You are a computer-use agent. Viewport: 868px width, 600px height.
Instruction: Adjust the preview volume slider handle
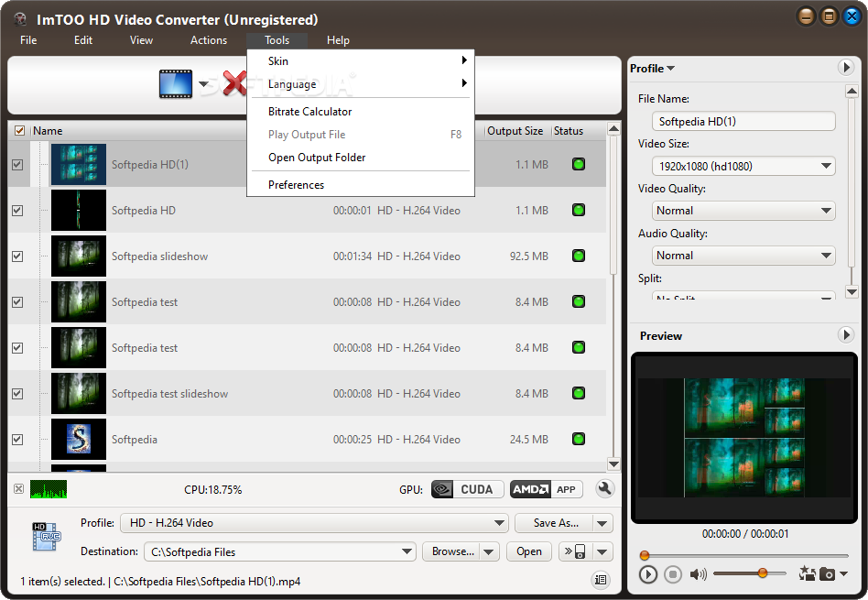click(763, 573)
